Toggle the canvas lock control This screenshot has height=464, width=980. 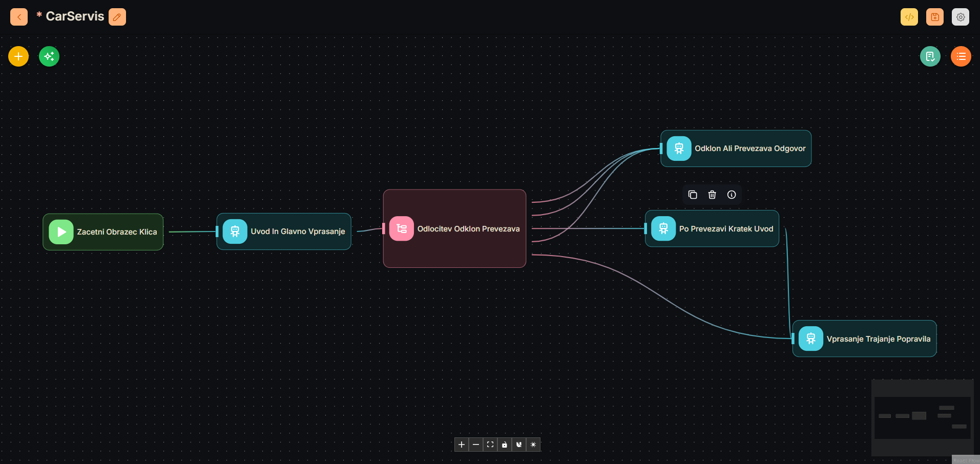505,445
